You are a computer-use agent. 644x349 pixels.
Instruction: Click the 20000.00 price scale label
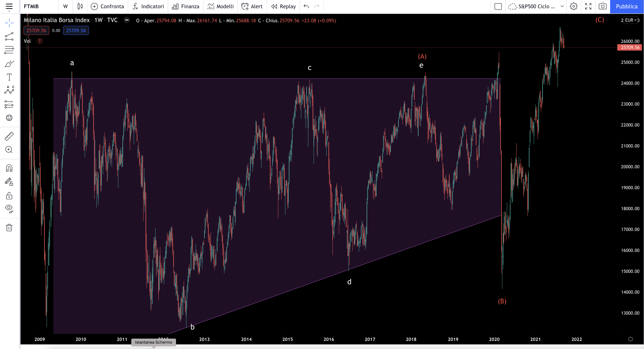(x=630, y=167)
